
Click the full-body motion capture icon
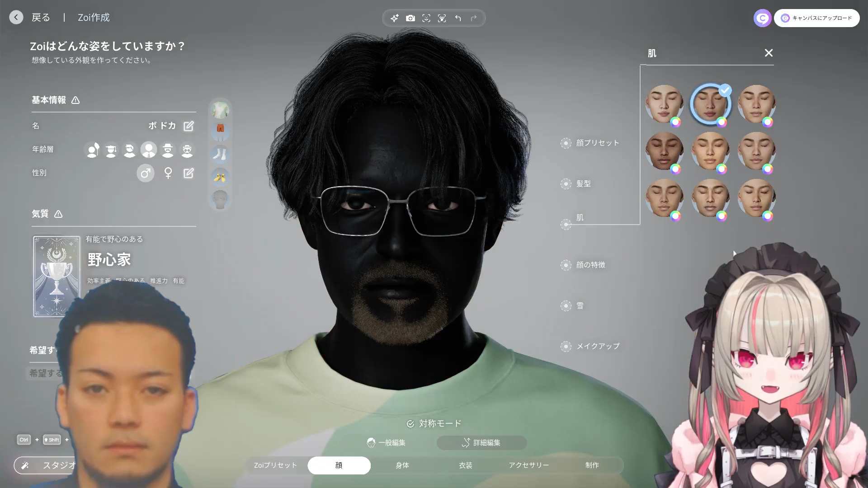tap(442, 18)
